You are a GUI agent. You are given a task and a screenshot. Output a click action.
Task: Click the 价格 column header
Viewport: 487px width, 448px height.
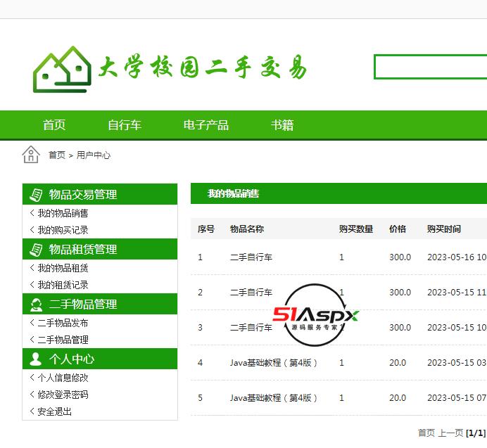click(398, 229)
